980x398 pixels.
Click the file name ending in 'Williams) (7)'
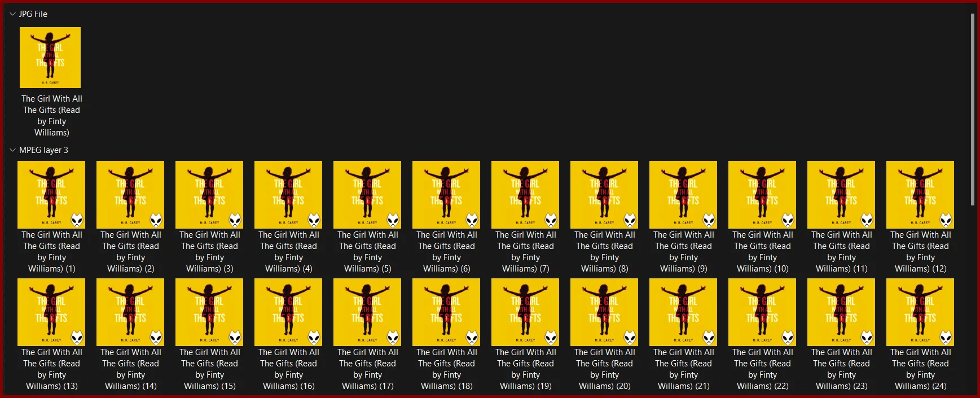click(x=526, y=252)
